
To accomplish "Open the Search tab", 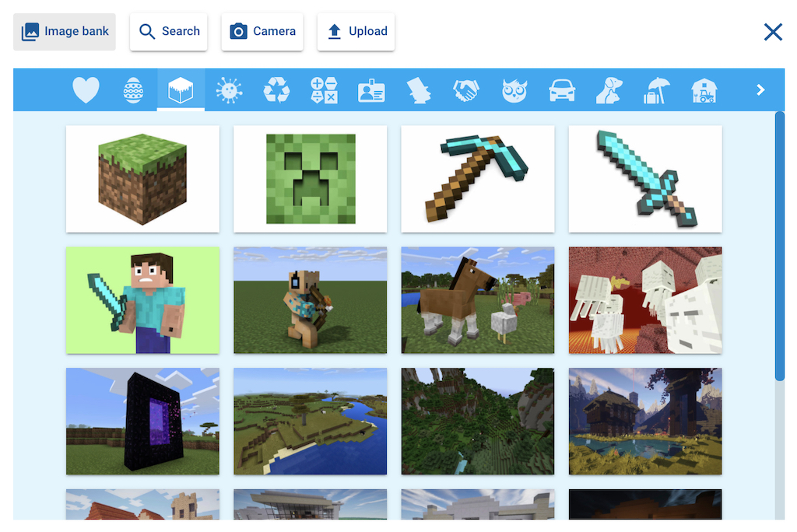I will (169, 32).
